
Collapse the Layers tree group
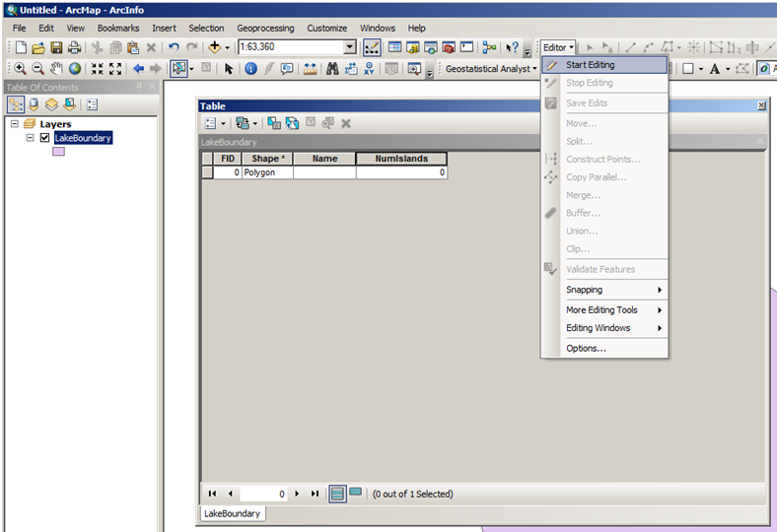[15, 124]
